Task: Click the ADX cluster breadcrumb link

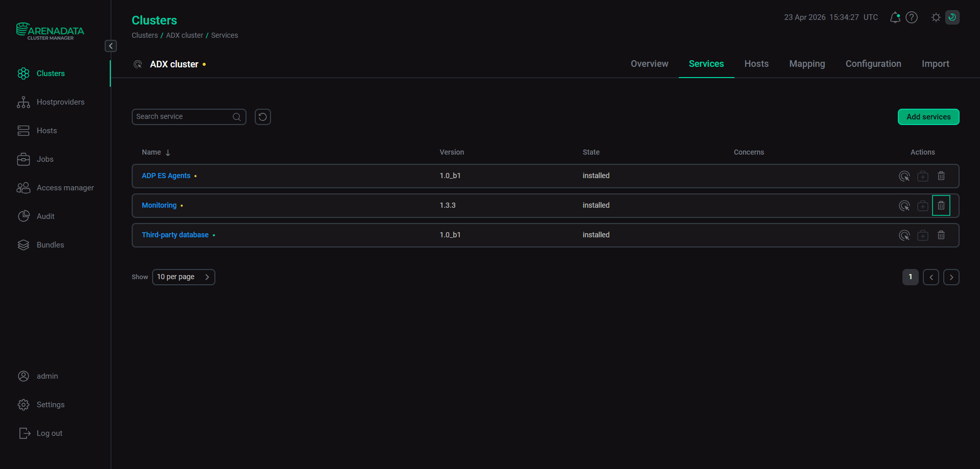Action: point(184,35)
